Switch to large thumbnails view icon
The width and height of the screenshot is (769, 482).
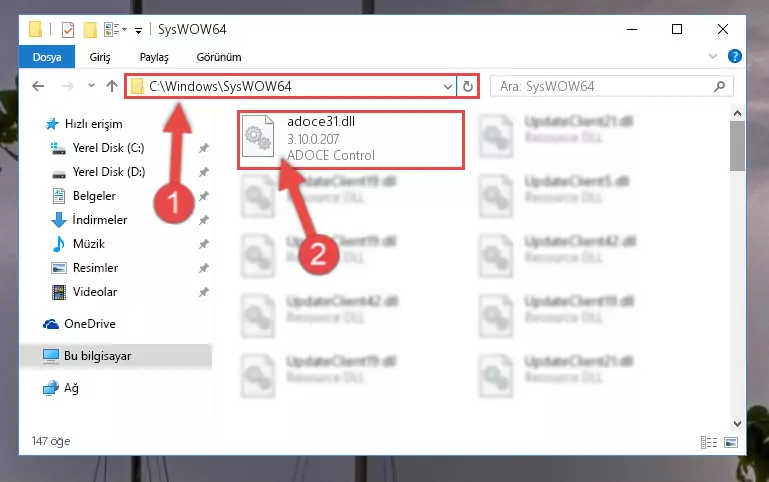(x=730, y=442)
